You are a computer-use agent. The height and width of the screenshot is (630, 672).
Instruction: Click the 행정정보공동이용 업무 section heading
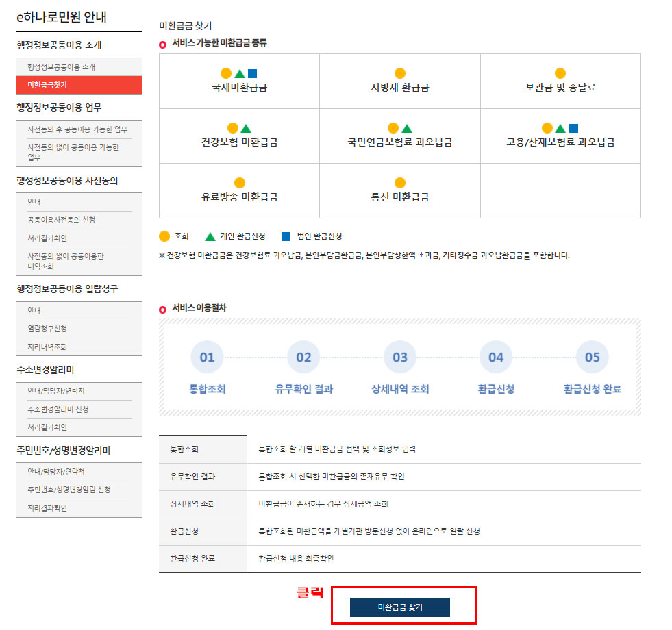tap(59, 107)
